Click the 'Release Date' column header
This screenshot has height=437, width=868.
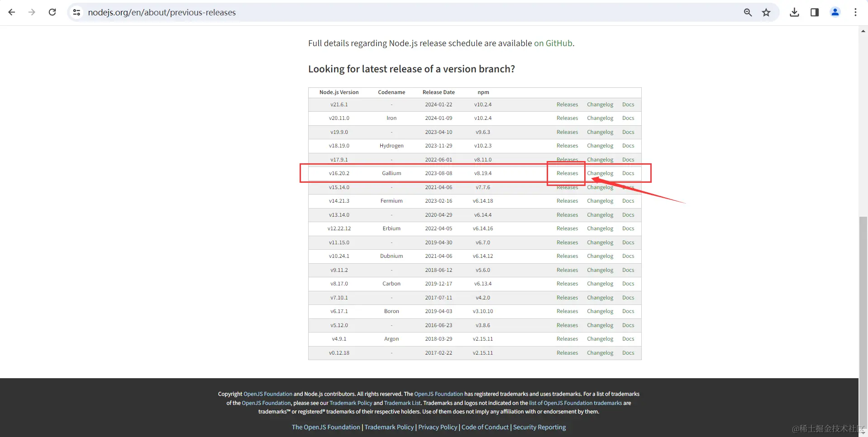[439, 92]
